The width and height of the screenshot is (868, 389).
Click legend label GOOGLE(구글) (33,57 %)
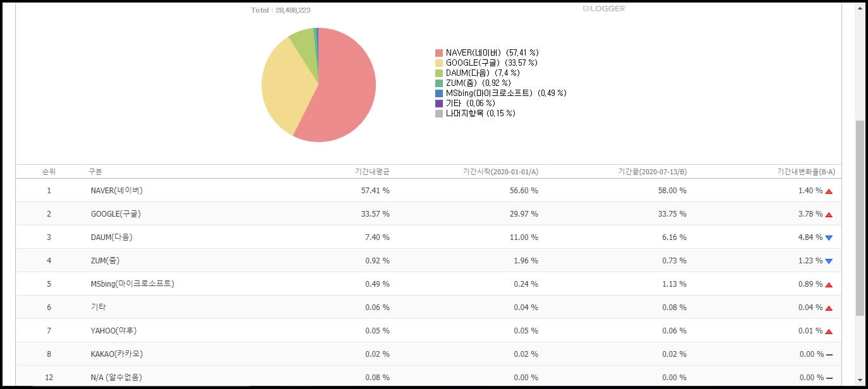tap(491, 63)
